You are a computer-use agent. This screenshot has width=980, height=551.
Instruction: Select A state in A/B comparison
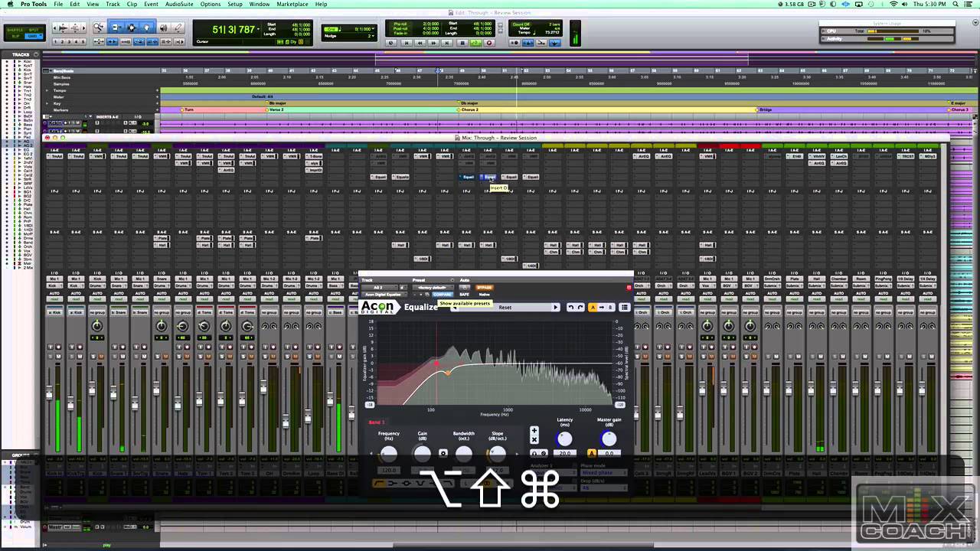pos(592,307)
